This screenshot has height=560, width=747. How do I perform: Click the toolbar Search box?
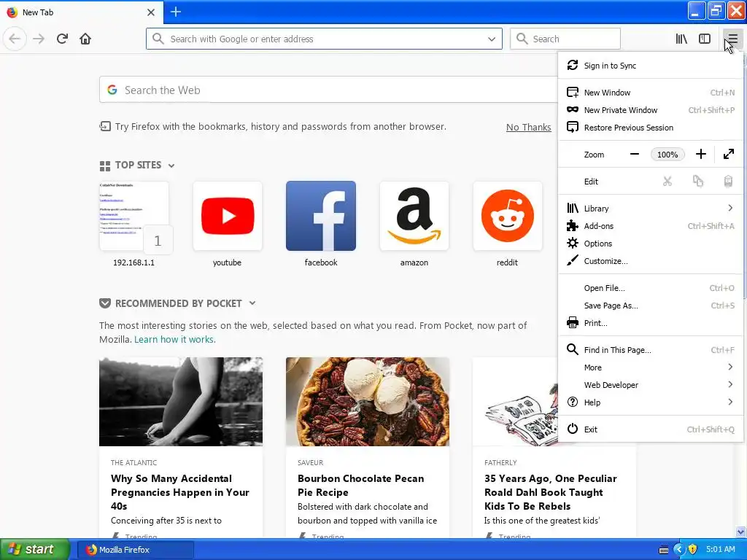565,39
